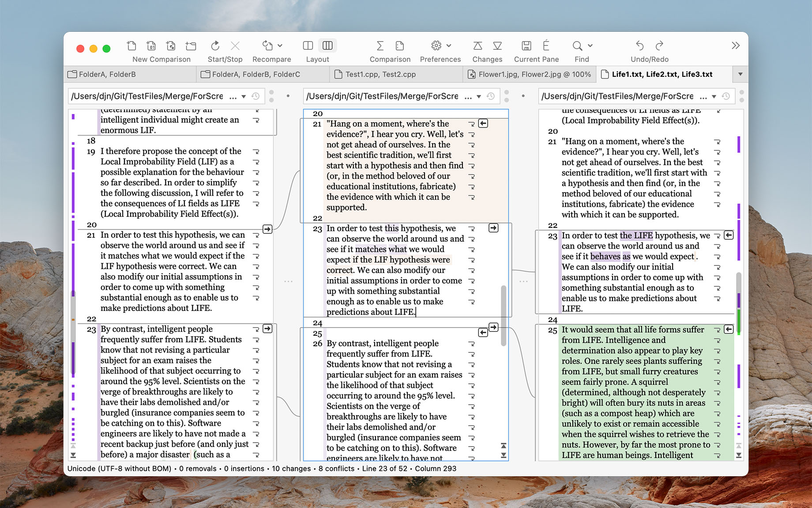Click the toolbar overflow >> button

click(x=735, y=45)
